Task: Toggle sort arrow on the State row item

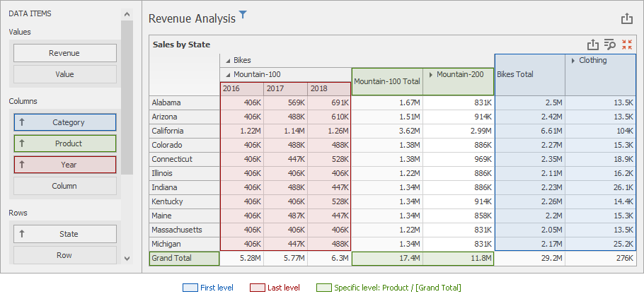Action: (x=22, y=234)
